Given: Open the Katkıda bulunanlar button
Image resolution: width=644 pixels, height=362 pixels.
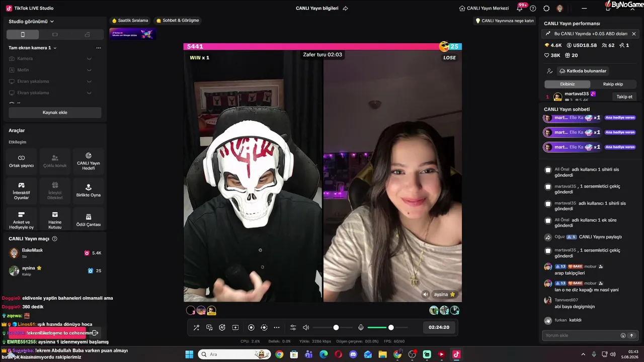Looking at the screenshot, I should [x=583, y=71].
